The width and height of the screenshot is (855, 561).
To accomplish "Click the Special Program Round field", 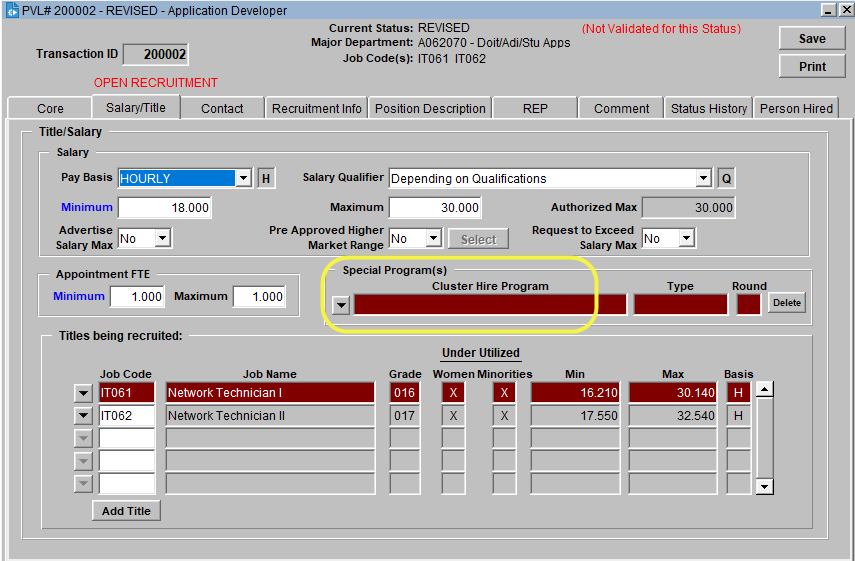I will tap(748, 305).
